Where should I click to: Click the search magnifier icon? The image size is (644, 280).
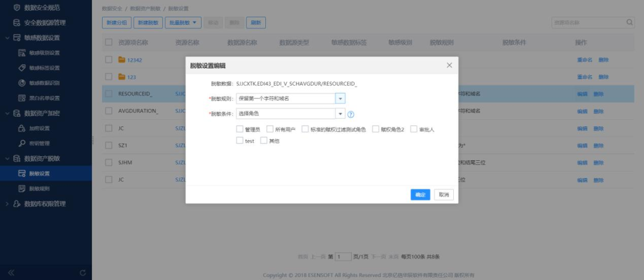coord(629,23)
